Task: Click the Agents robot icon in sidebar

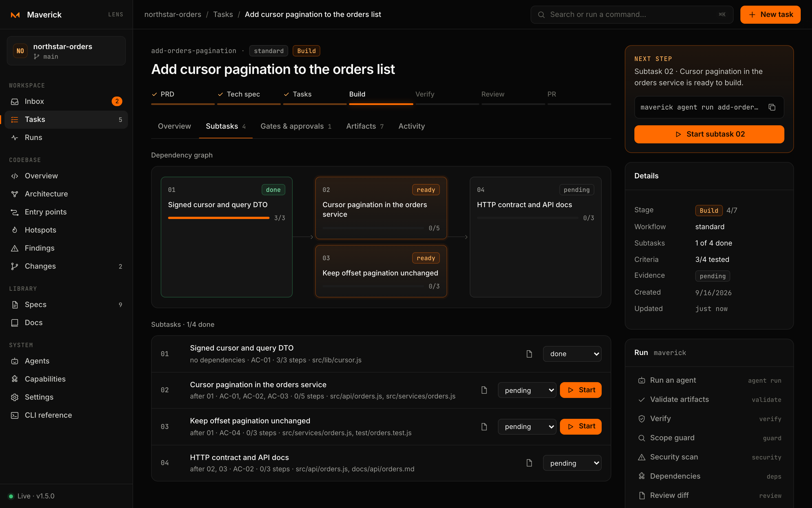Action: click(15, 361)
